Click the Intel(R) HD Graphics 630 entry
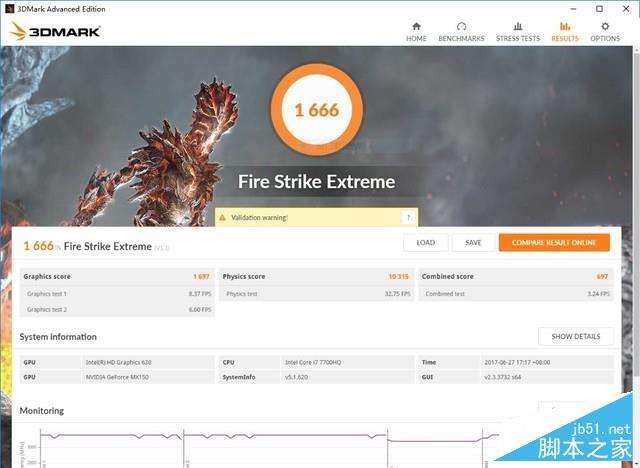This screenshot has width=640, height=468. pyautogui.click(x=118, y=362)
